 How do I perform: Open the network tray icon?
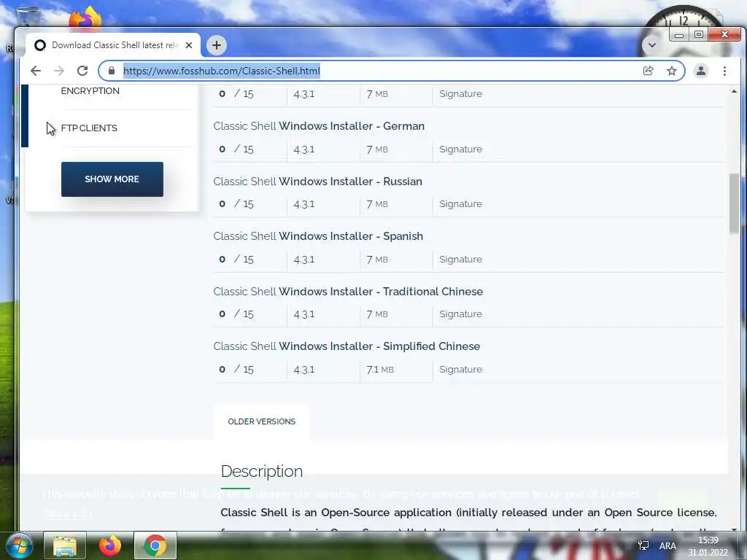point(643,545)
